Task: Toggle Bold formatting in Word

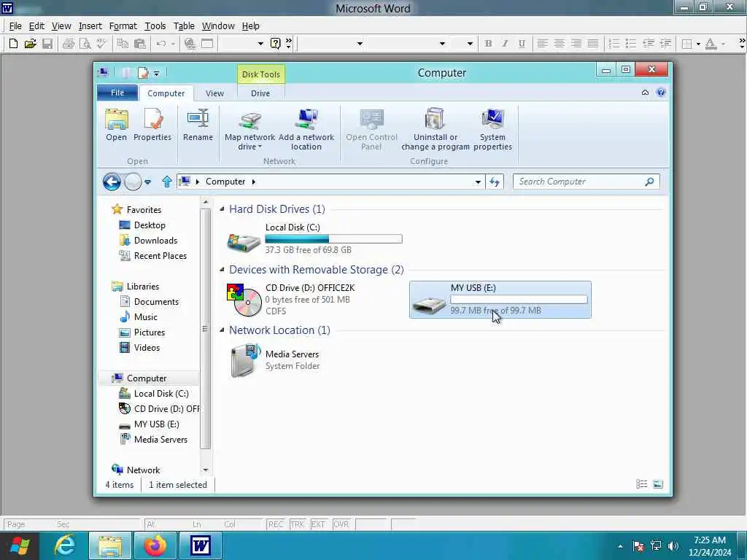Action: tap(488, 44)
